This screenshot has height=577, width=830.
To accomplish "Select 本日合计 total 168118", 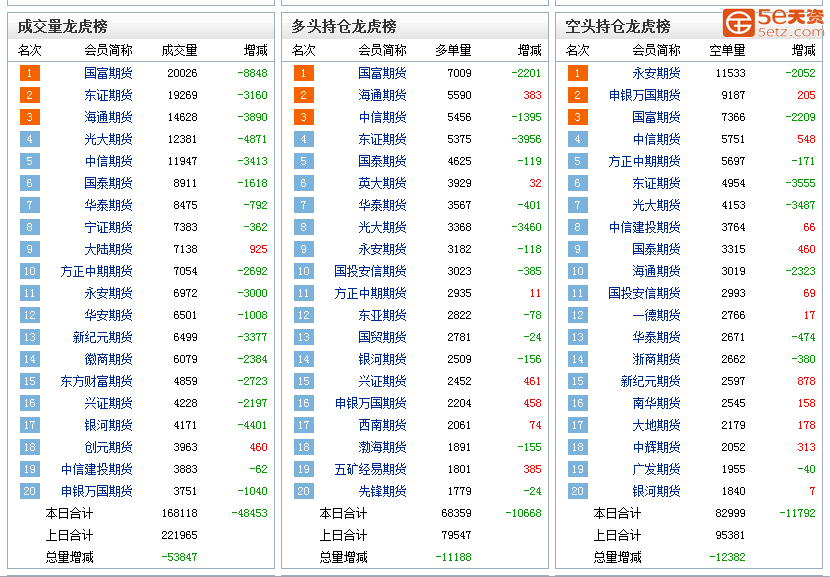I will pos(179,513).
